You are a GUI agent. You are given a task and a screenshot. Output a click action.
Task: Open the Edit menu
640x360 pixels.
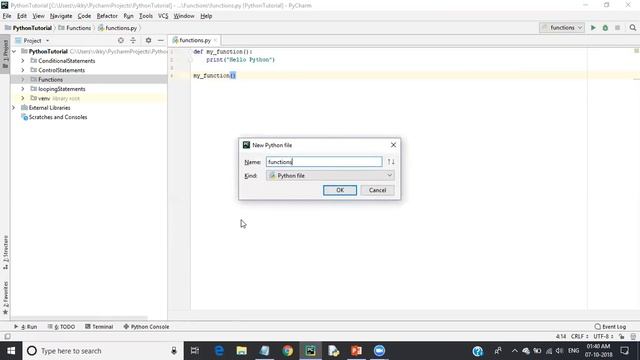(x=22, y=16)
